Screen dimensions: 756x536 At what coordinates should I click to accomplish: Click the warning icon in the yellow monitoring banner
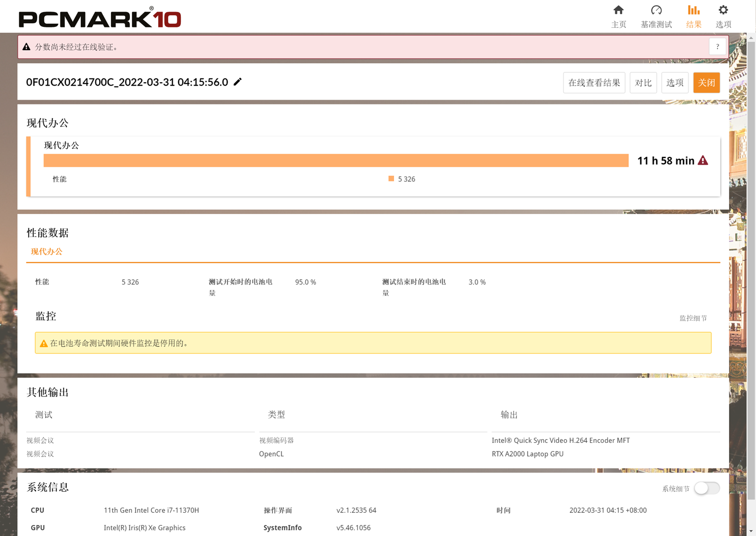pos(44,344)
